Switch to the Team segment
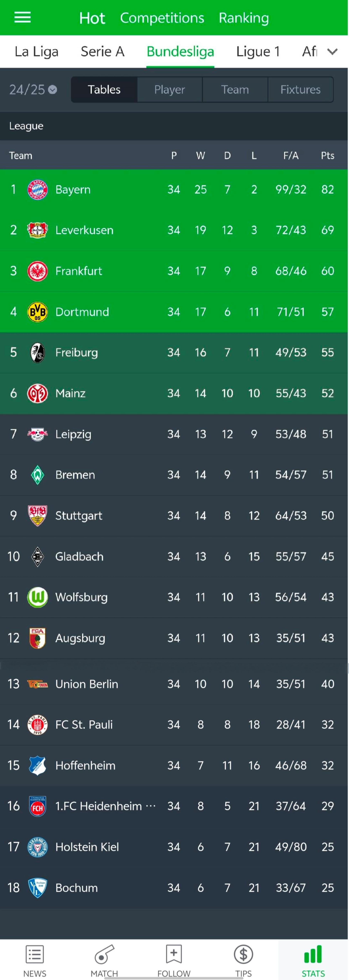349x980 pixels. coord(235,90)
